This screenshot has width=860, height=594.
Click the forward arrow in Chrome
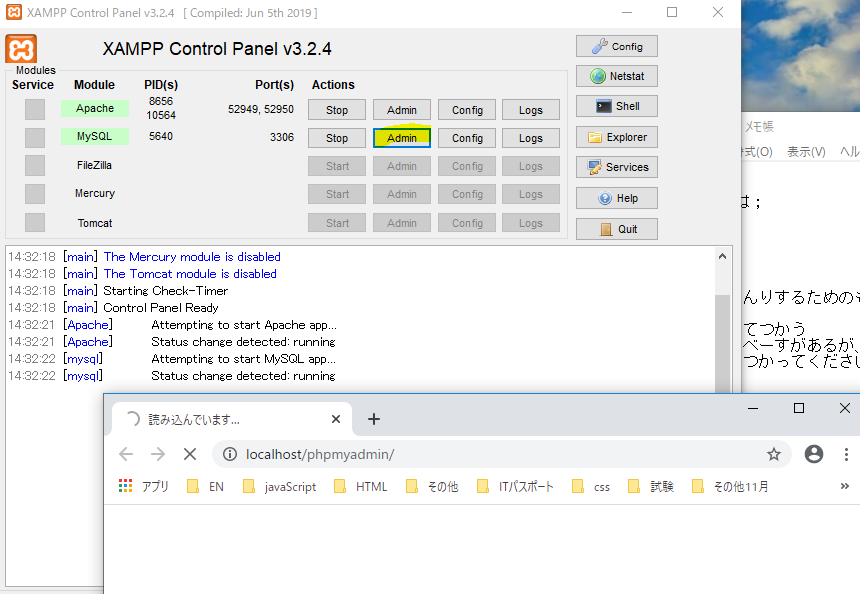coord(158,454)
